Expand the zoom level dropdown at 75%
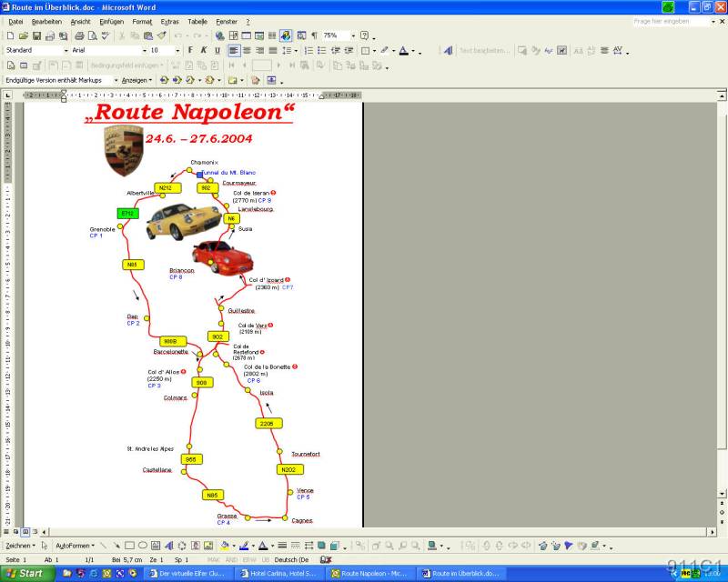This screenshot has height=582, width=728. [351, 35]
